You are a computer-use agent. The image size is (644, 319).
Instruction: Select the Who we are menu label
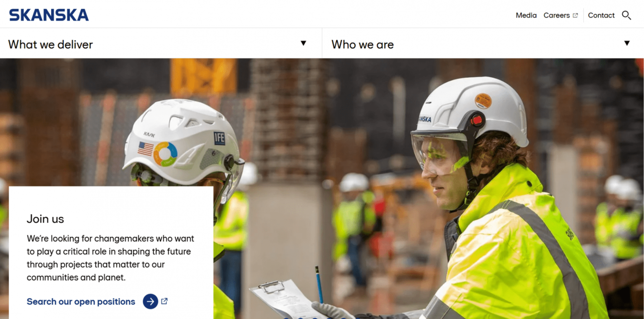(x=363, y=44)
